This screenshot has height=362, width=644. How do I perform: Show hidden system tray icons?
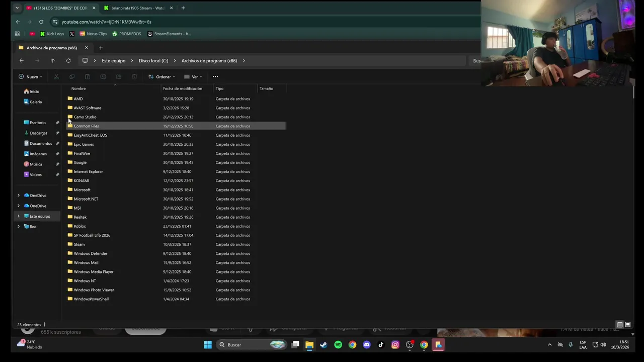coord(549,345)
